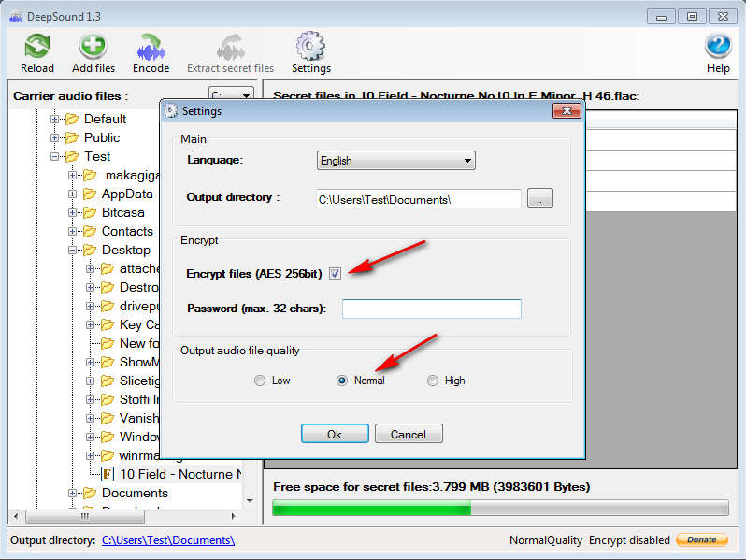Expand the Bitcasa folder node
The height and width of the screenshot is (560, 746).
click(72, 212)
